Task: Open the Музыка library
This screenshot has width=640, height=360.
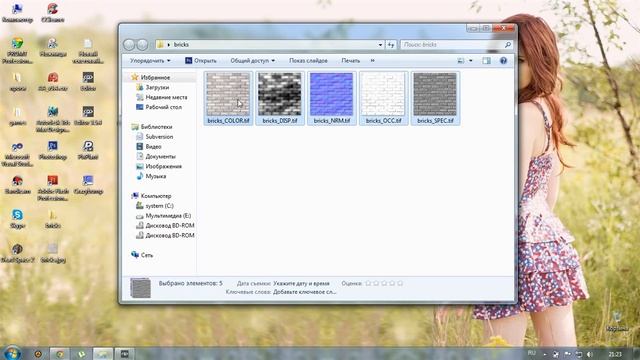Action: click(x=156, y=176)
